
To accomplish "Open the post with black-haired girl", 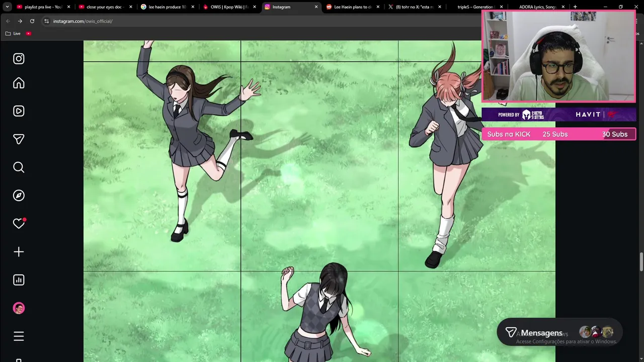I will tap(319, 317).
